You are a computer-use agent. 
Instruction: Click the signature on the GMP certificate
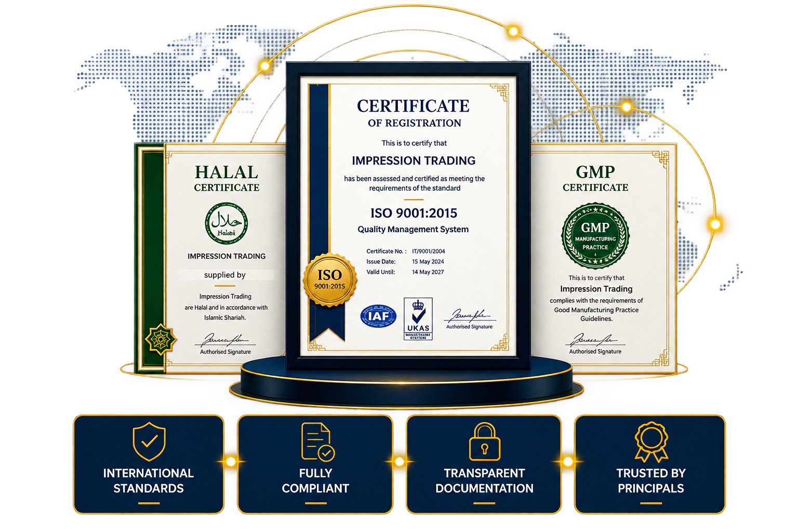(595, 340)
